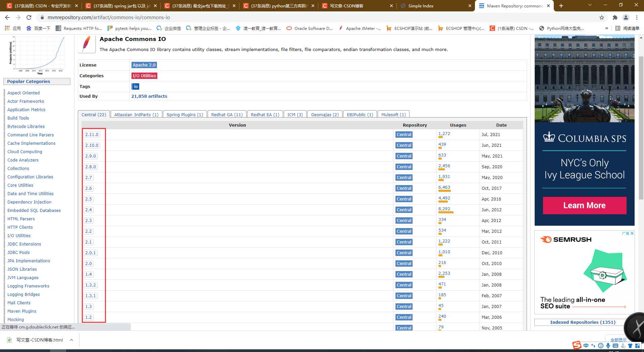Viewport: 644px width, 352px height.
Task: Click the I/O Utilities category badge
Action: pyautogui.click(x=144, y=76)
